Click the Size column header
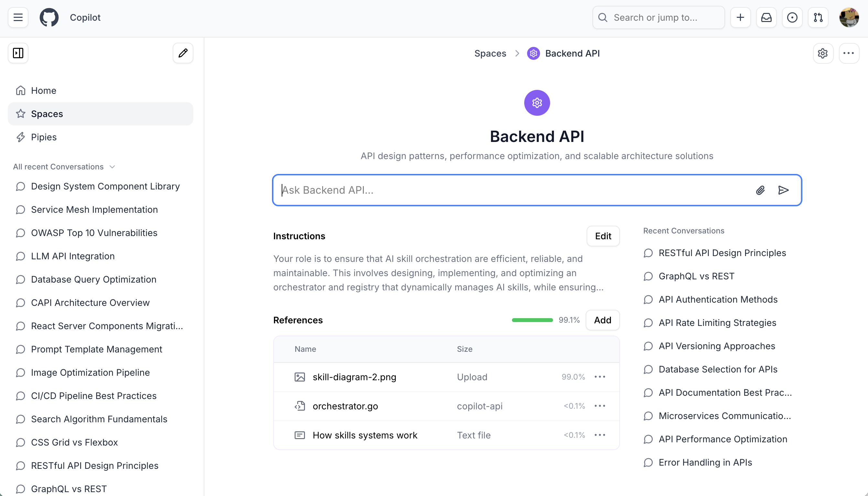This screenshot has height=496, width=868. click(x=464, y=349)
